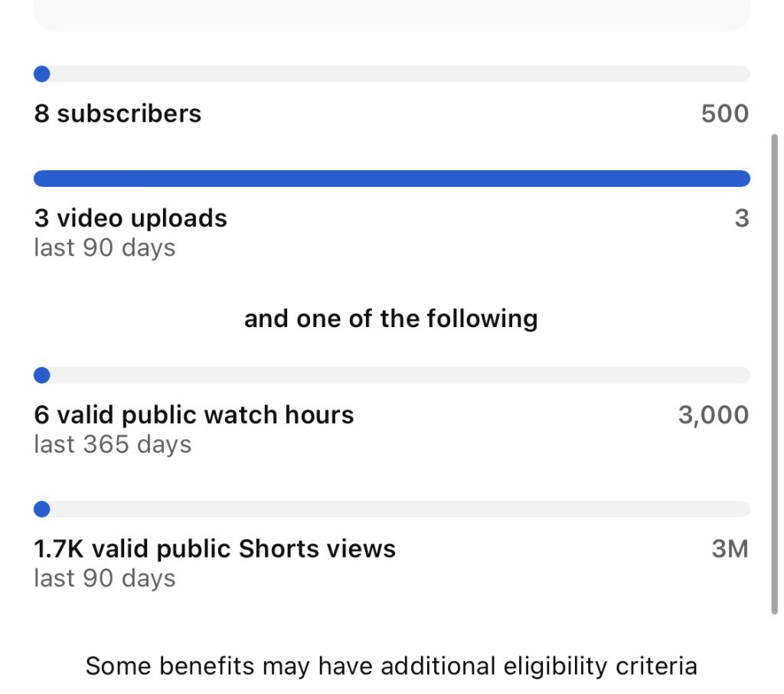
Task: Select the 3,000 watch hours goal
Action: pyautogui.click(x=713, y=415)
